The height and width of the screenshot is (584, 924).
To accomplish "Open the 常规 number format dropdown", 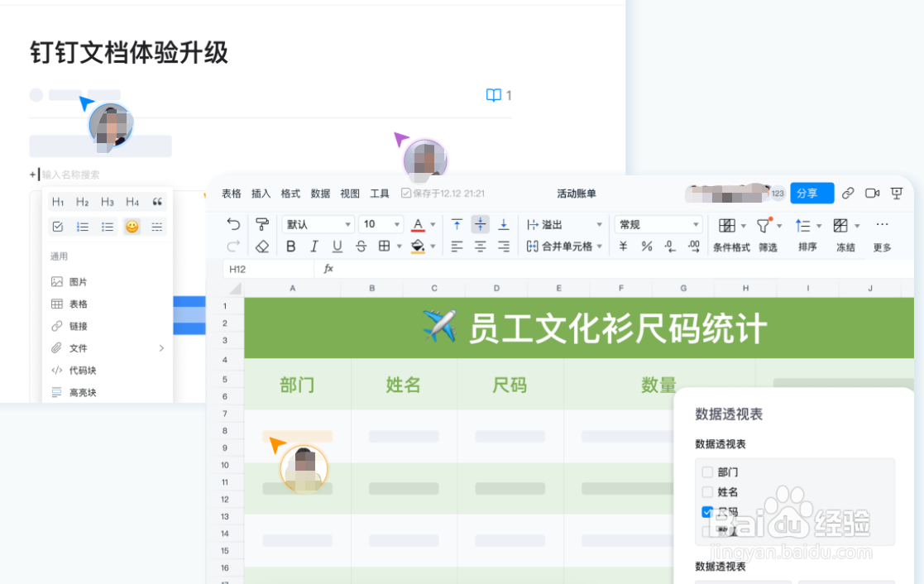I will coord(658,224).
